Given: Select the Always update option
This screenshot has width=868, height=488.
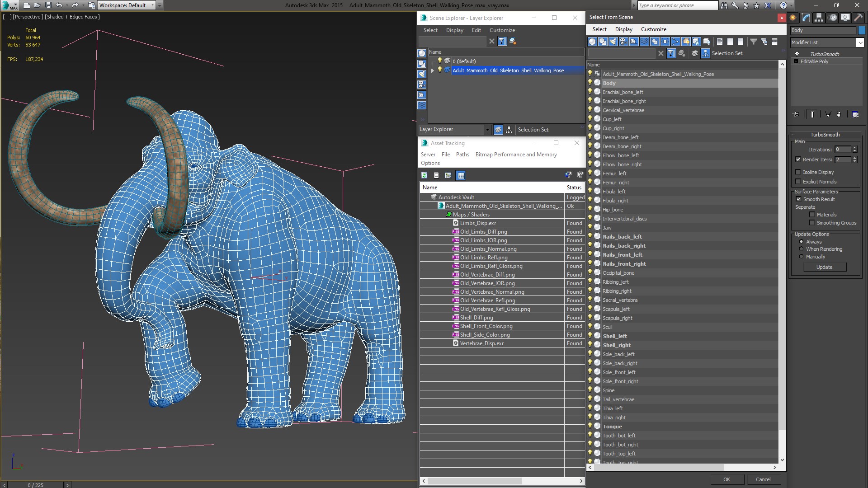Looking at the screenshot, I should point(801,242).
